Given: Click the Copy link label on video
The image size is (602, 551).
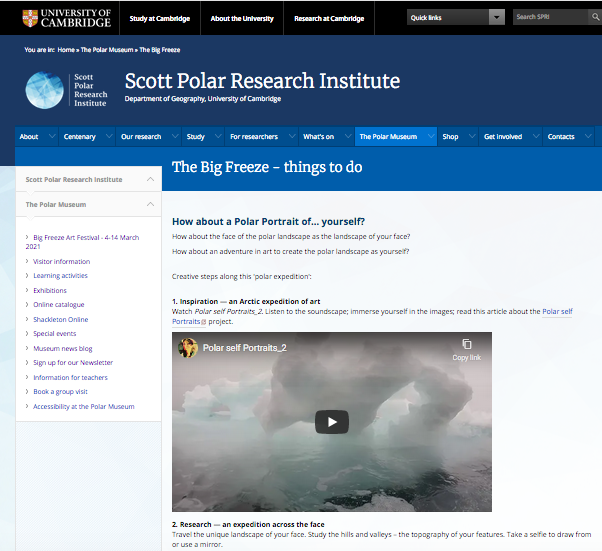Looking at the screenshot, I should coord(466,357).
